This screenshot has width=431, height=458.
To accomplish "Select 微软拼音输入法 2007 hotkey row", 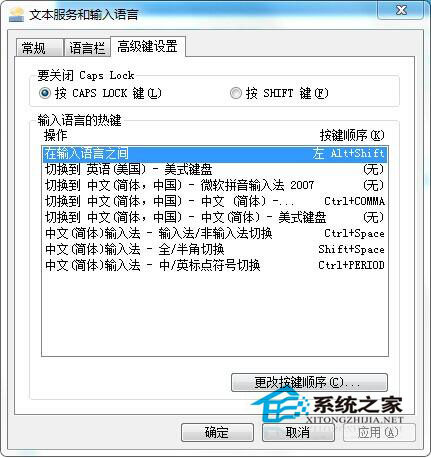I will coord(215,185).
